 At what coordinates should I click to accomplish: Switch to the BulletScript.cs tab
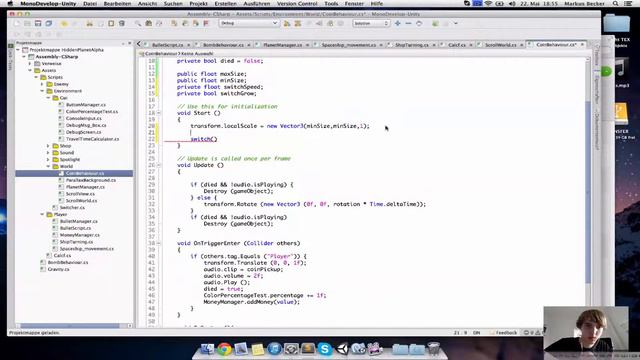pyautogui.click(x=167, y=45)
